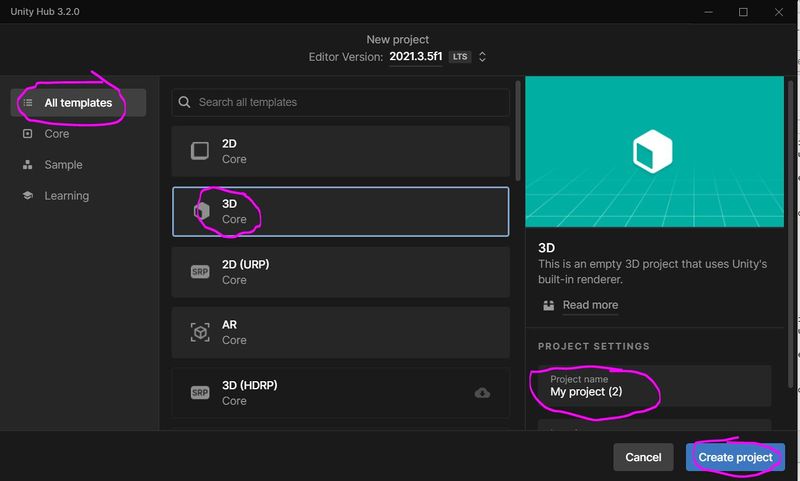
Task: Maximize the Unity Hub window
Action: 743,12
